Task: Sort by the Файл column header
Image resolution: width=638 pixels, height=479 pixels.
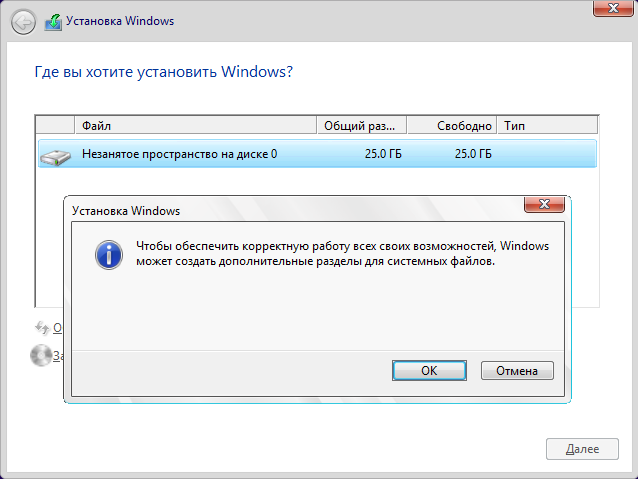Action: coord(196,126)
